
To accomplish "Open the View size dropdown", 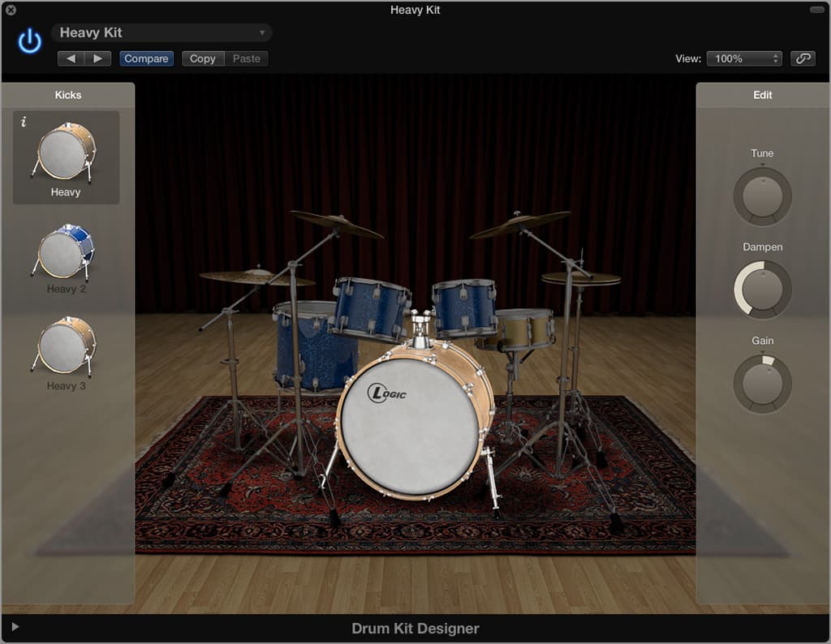I will tap(744, 58).
